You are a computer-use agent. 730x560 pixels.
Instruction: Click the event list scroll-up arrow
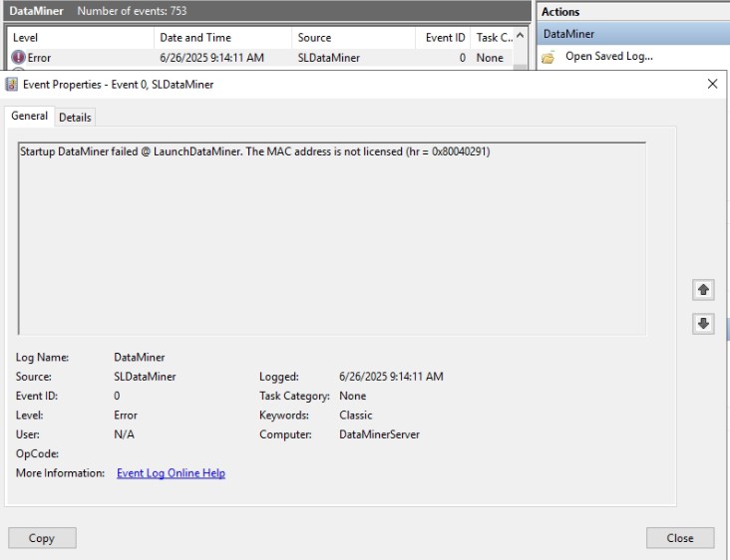coord(520,35)
